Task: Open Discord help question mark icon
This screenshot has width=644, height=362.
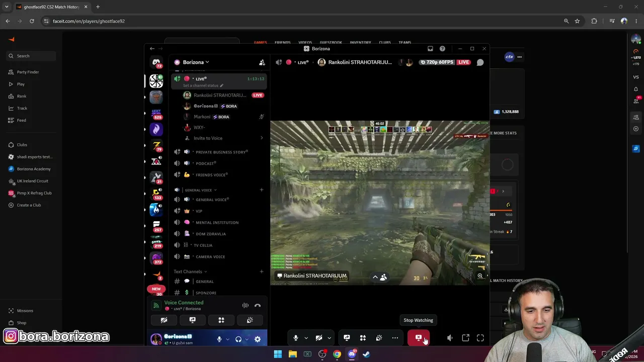Action: coord(442,49)
